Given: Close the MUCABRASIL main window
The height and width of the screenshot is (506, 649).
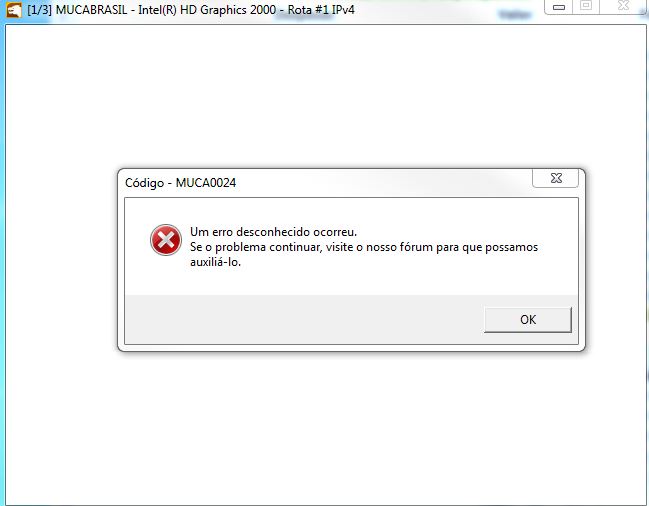Looking at the screenshot, I should point(624,6).
